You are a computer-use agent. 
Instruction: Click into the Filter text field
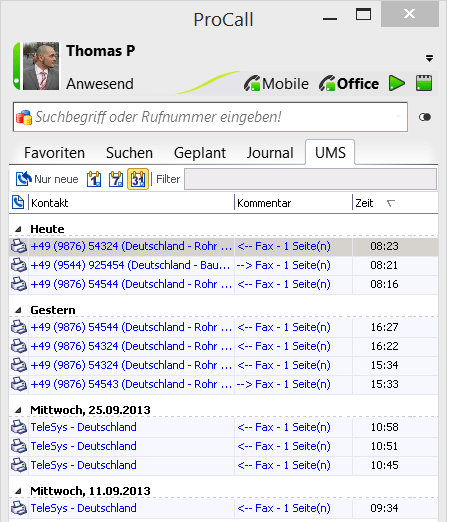tap(310, 179)
